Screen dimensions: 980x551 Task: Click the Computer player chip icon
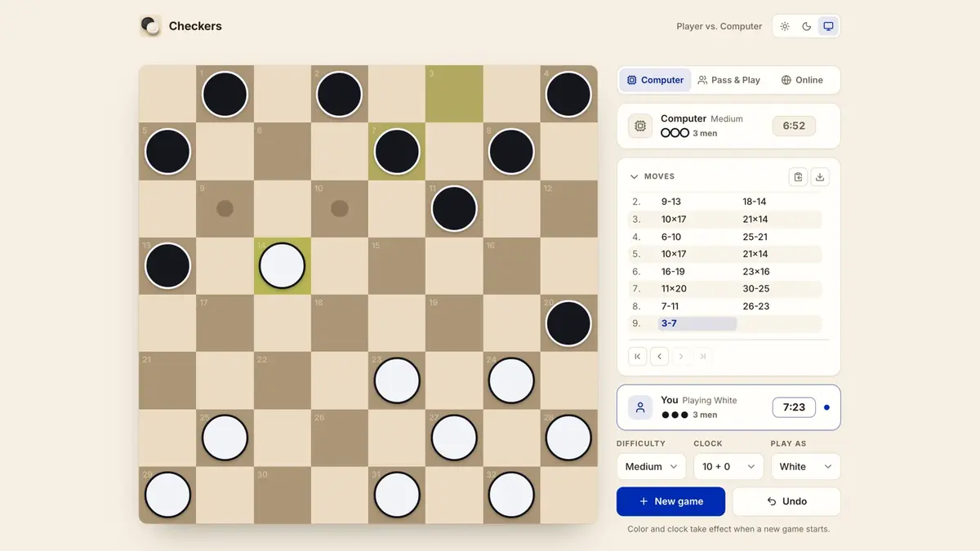point(640,126)
